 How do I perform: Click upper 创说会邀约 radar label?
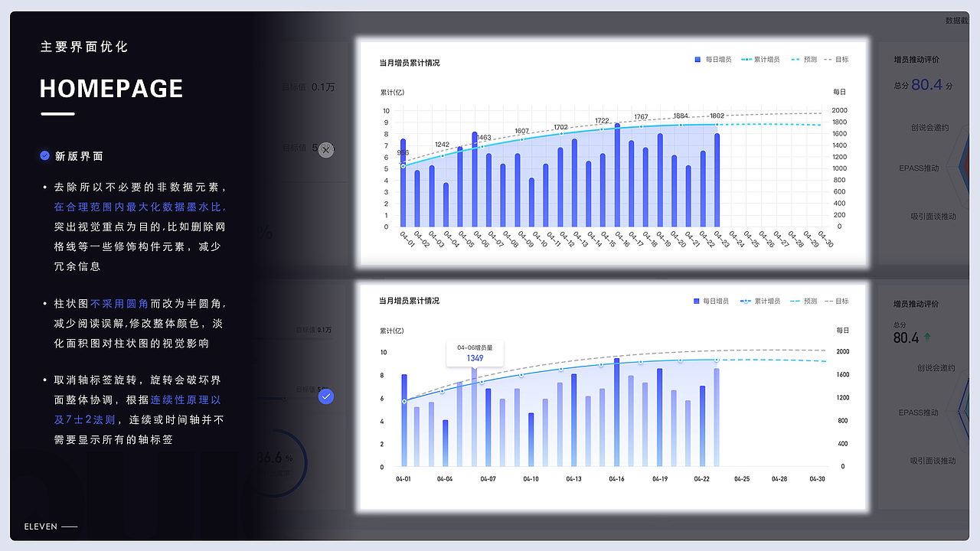929,128
